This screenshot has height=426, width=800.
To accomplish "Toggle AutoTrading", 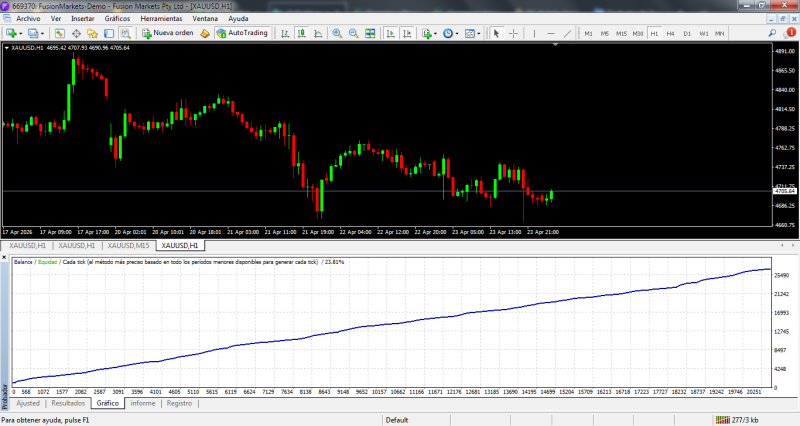I will [x=242, y=33].
